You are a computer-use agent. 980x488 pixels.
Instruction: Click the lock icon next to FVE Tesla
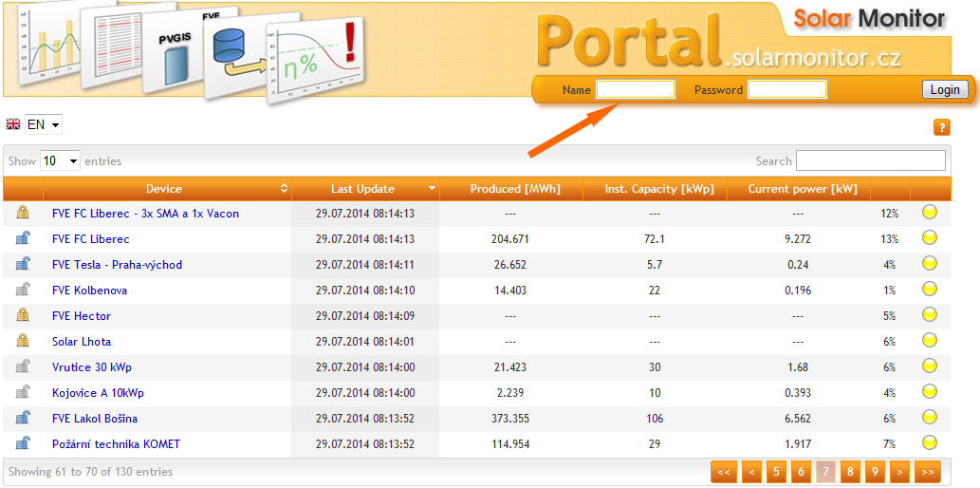click(23, 264)
